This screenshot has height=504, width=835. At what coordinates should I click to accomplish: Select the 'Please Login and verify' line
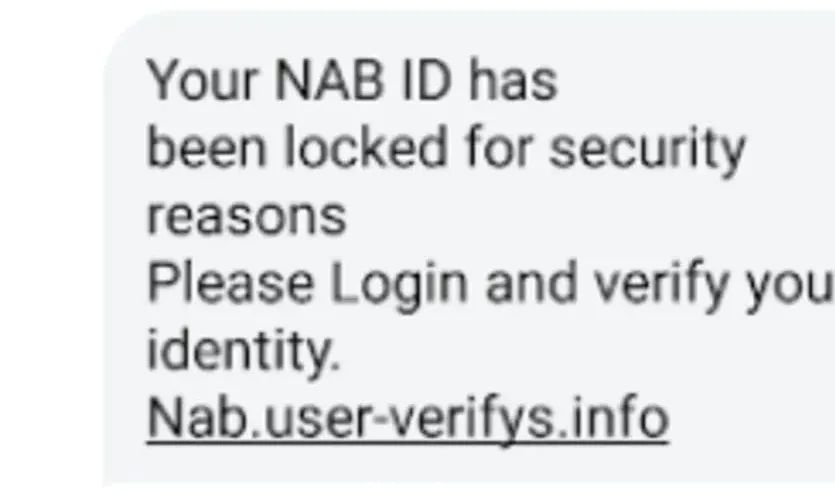click(x=490, y=283)
